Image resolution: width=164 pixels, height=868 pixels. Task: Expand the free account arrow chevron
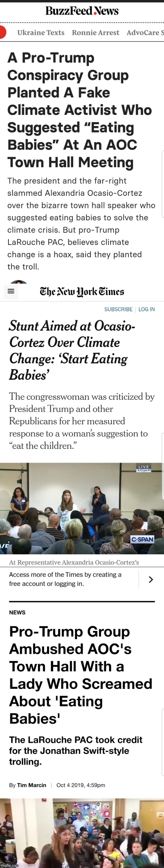tap(151, 580)
